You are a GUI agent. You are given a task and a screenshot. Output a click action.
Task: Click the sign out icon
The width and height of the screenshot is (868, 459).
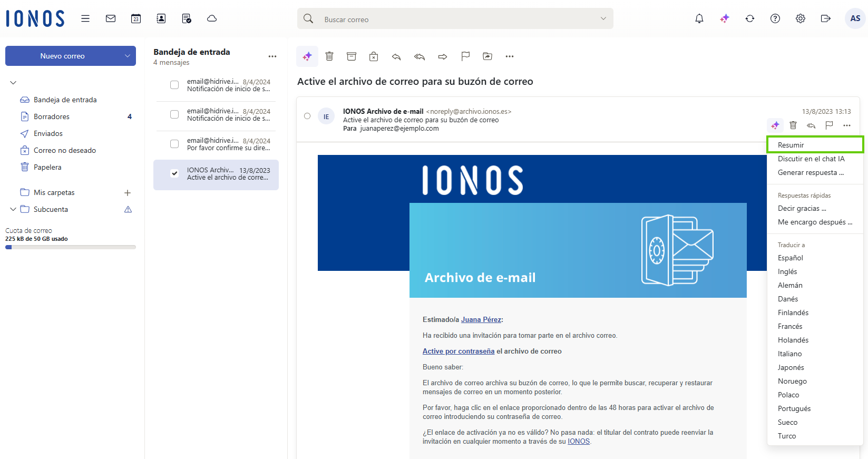pyautogui.click(x=826, y=18)
